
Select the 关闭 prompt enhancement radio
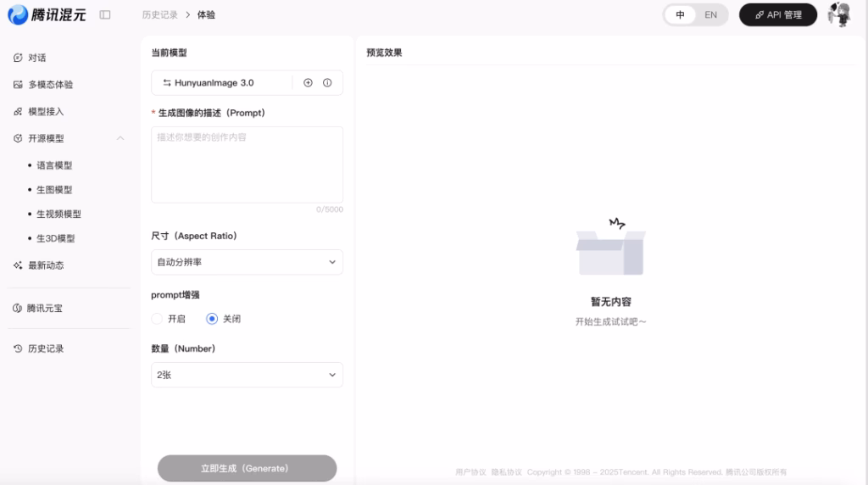tap(212, 319)
